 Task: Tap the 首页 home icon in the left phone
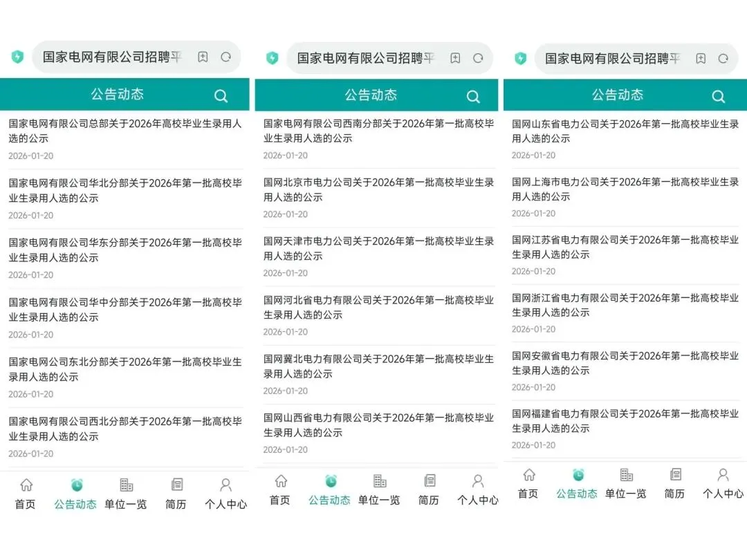pyautogui.click(x=26, y=485)
